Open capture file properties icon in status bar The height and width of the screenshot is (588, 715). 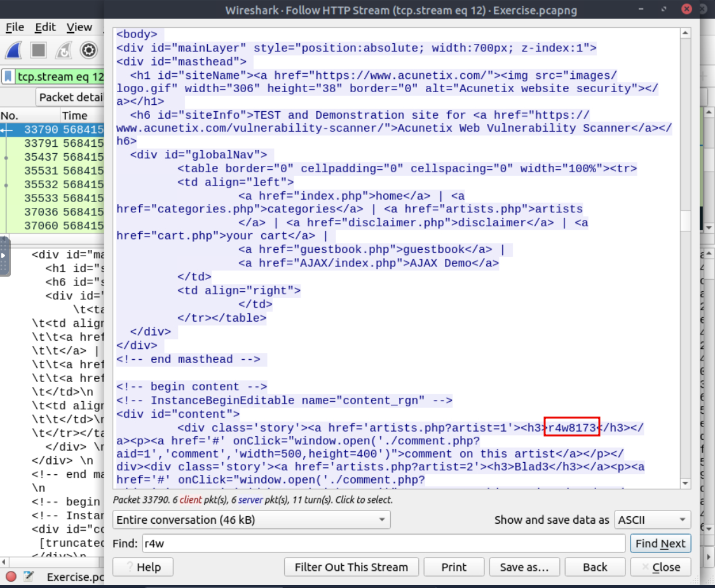pos(29,577)
